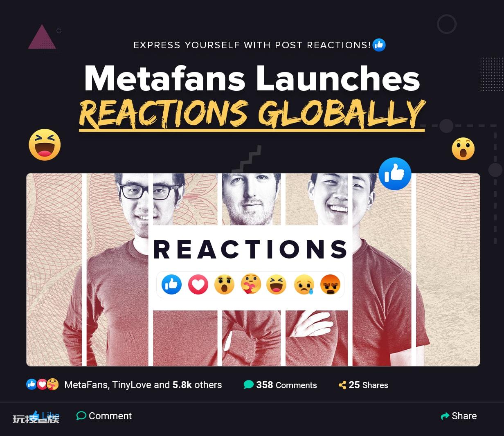
Task: Click the purple triangle logo
Action: click(42, 37)
